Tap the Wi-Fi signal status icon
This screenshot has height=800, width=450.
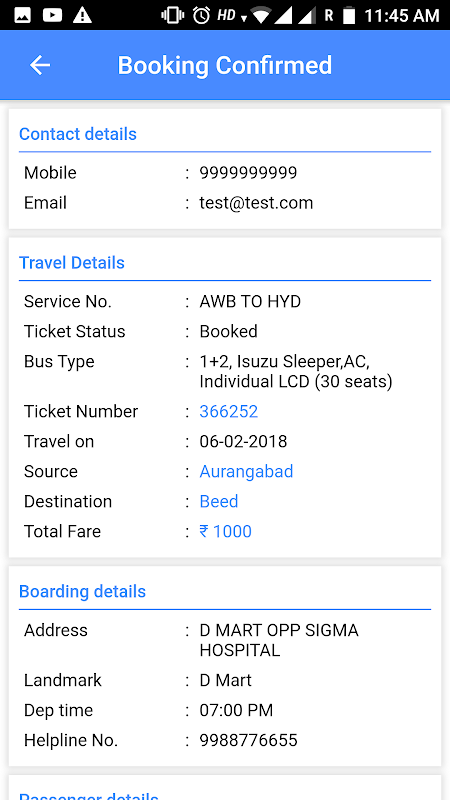[260, 15]
